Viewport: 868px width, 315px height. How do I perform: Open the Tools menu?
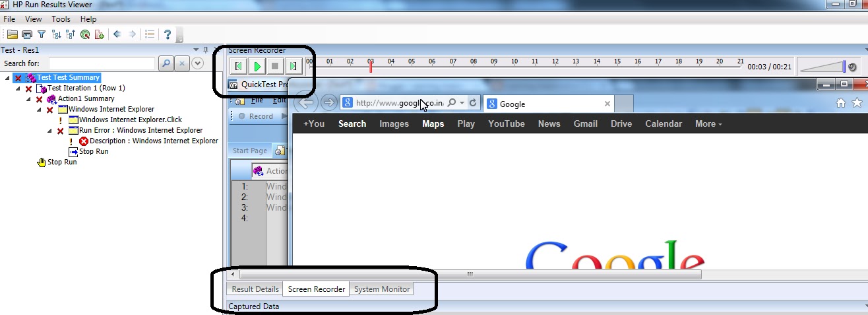(61, 19)
